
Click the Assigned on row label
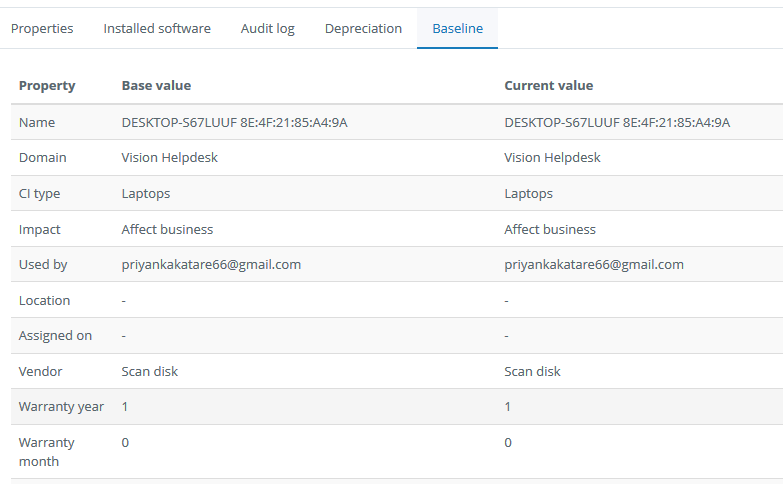click(55, 336)
